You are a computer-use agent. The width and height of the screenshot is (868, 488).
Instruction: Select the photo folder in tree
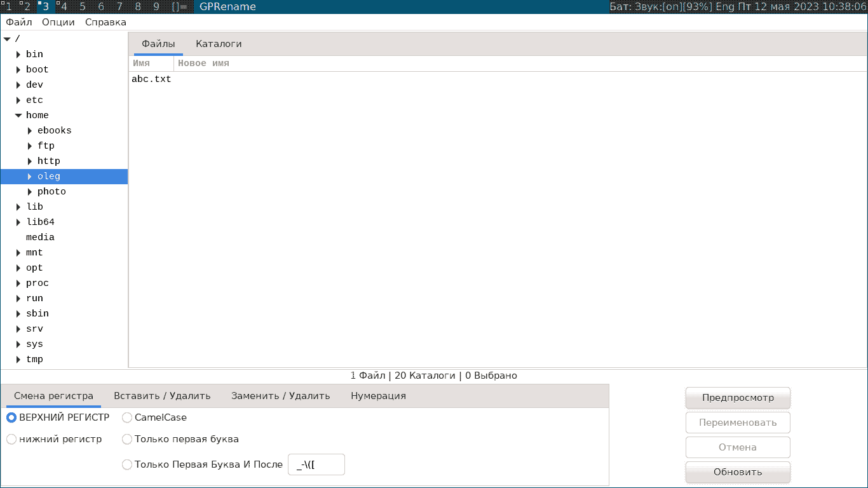(x=51, y=192)
